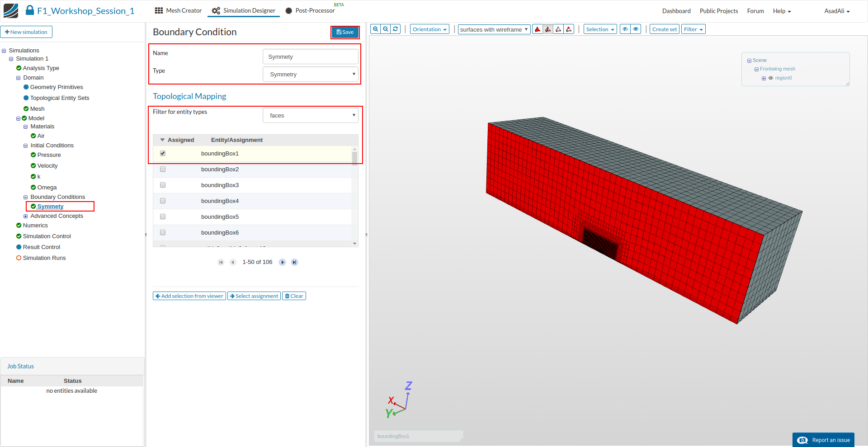Open the Forum link
Image resolution: width=868 pixels, height=447 pixels.
[755, 11]
